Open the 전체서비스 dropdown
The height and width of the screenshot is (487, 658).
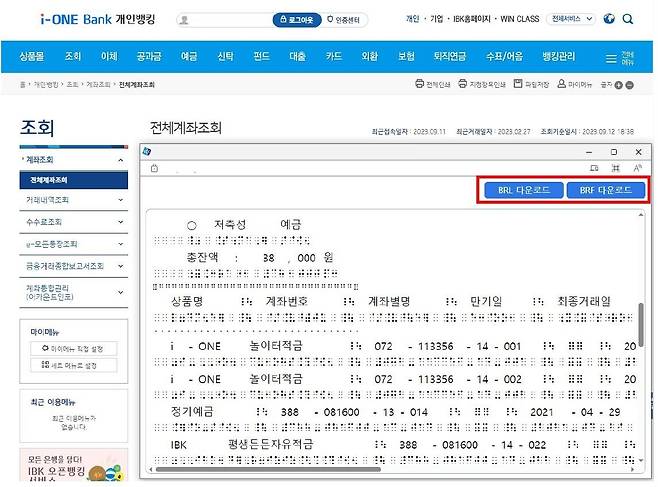point(571,19)
